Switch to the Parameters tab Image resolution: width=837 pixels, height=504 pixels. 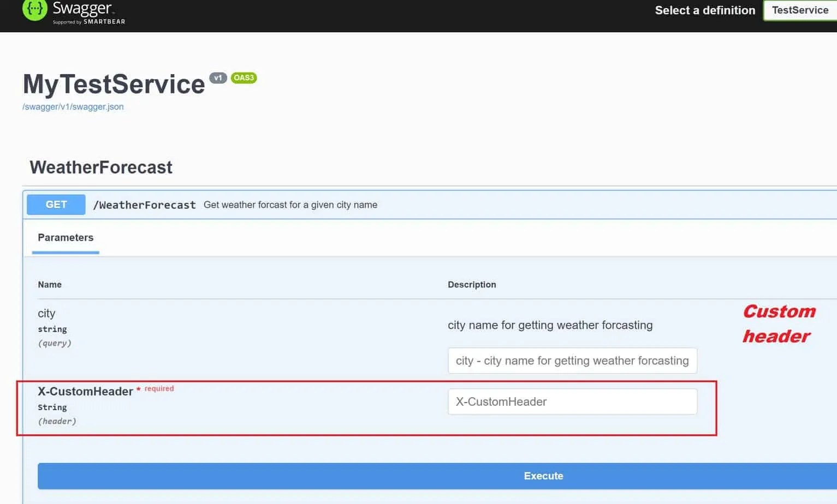[x=66, y=238]
